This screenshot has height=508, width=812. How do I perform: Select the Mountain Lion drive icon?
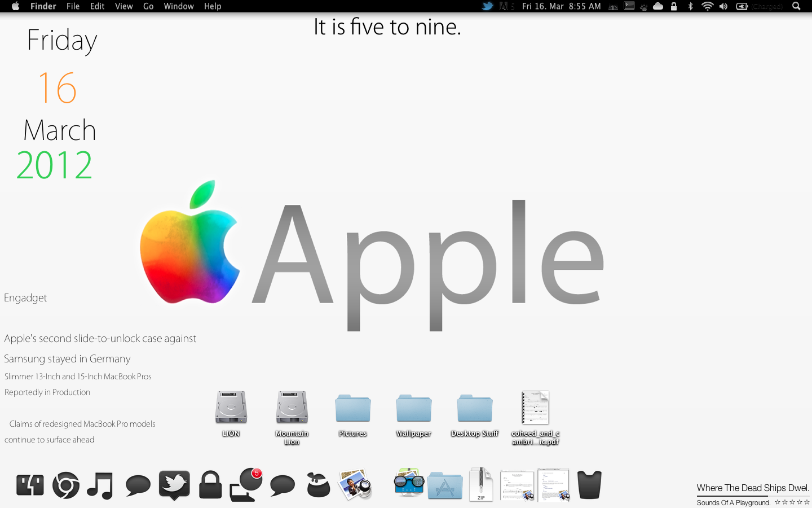292,417
